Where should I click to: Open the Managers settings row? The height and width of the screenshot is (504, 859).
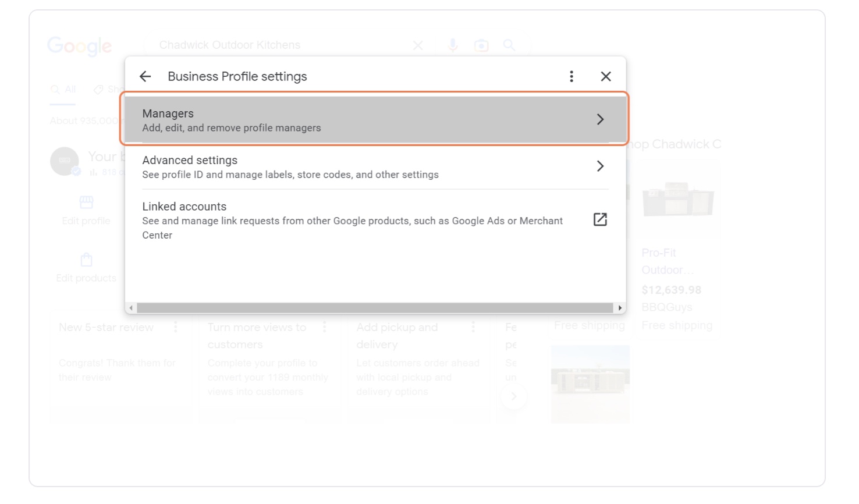pyautogui.click(x=375, y=119)
